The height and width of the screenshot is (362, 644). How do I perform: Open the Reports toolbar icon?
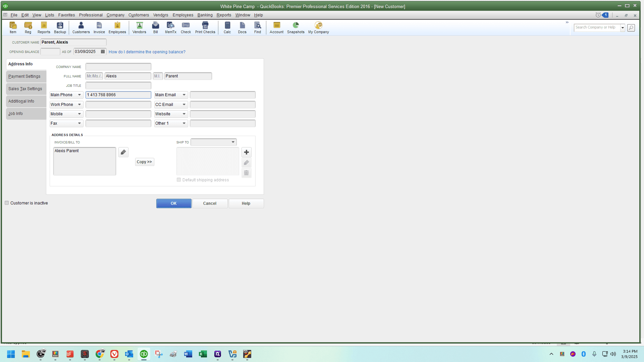click(44, 27)
